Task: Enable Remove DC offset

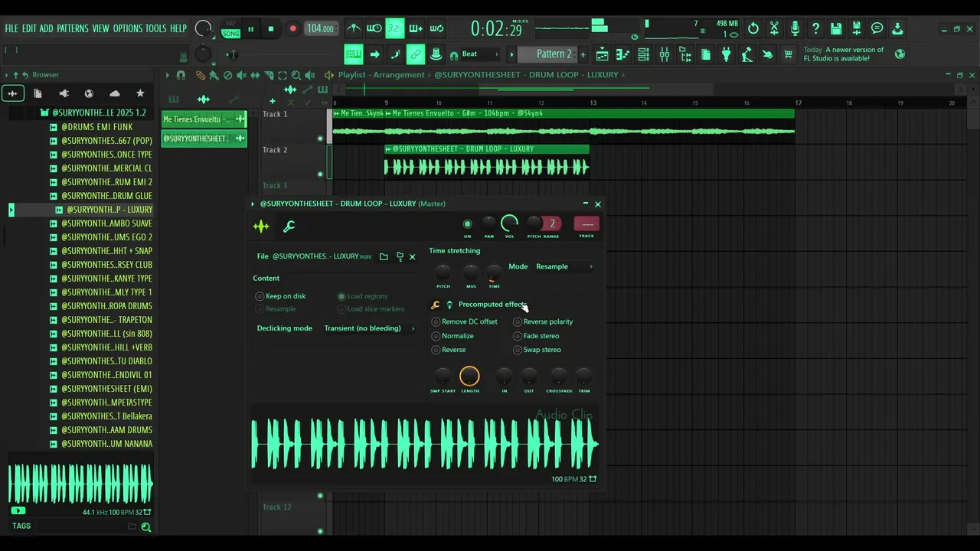Action: (465, 321)
